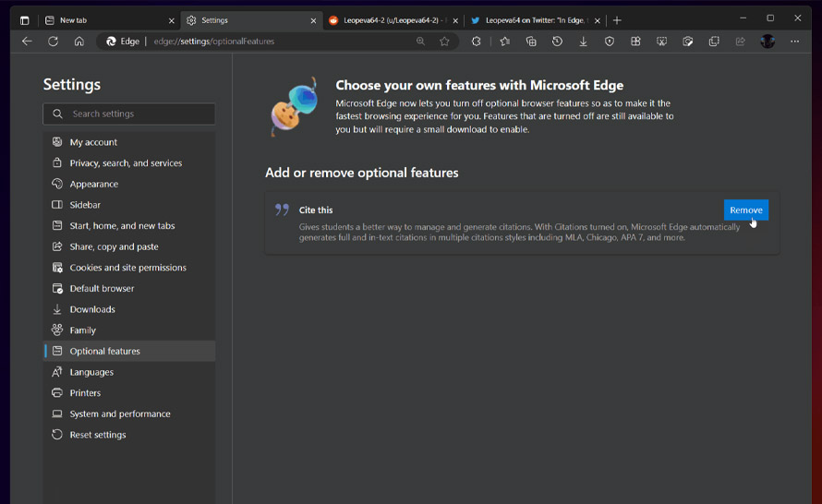Click the Settings page heading
Screen dimensions: 822x504
(72, 84)
